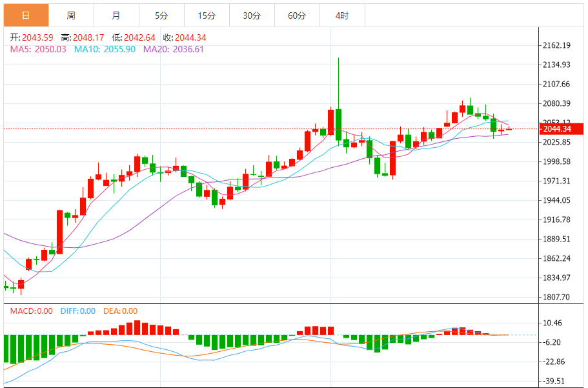The width and height of the screenshot is (588, 388).
Task: Click the red 2044.34 current price tag
Action: pyautogui.click(x=561, y=128)
